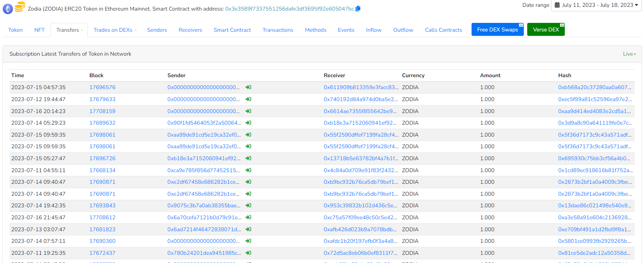644x263 pixels.
Task: View the Events tab
Action: 346,30
